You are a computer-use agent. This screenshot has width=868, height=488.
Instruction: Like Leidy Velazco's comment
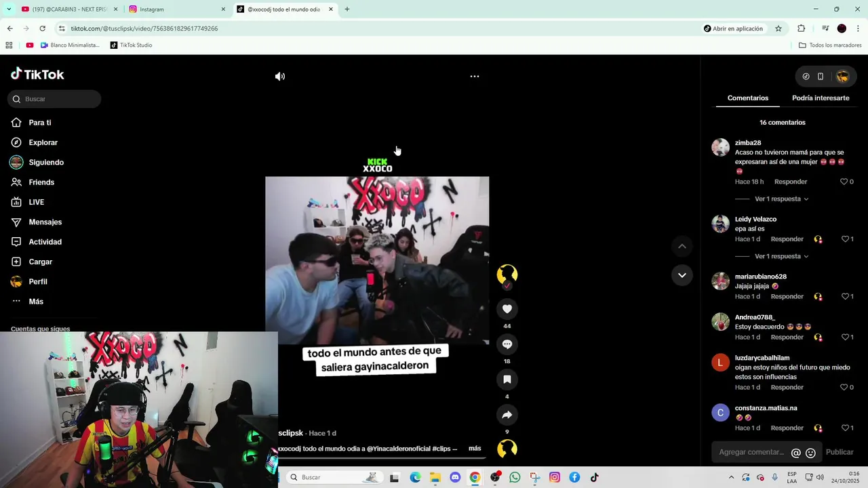(844, 239)
